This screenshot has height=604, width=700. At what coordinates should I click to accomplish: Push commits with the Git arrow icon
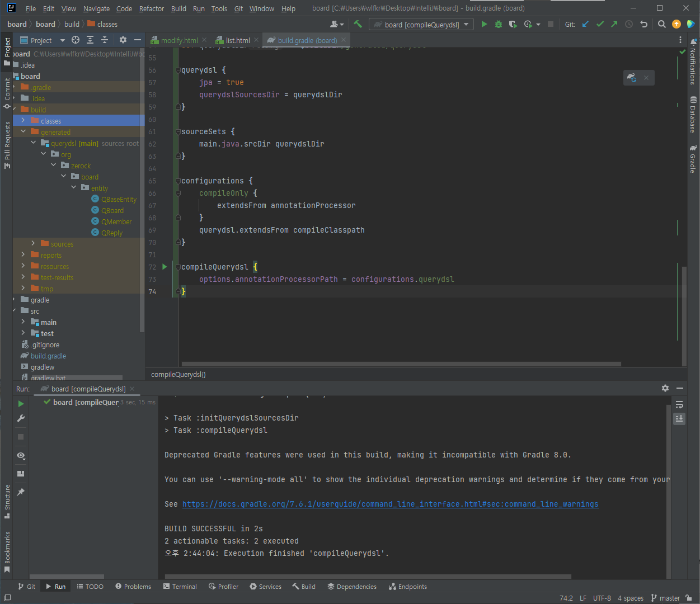pos(614,24)
